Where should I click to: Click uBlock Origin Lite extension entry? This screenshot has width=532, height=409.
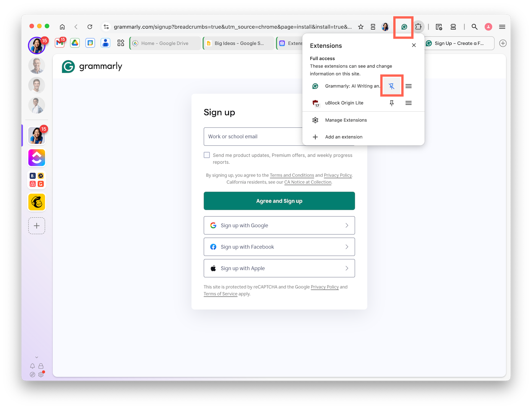(x=344, y=103)
